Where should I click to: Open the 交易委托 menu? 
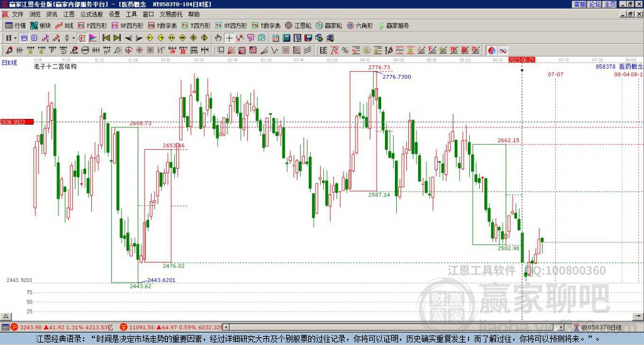pos(171,14)
